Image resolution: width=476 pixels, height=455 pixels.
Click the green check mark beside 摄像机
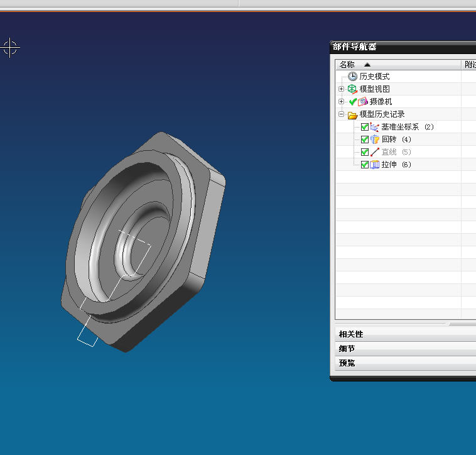[352, 101]
